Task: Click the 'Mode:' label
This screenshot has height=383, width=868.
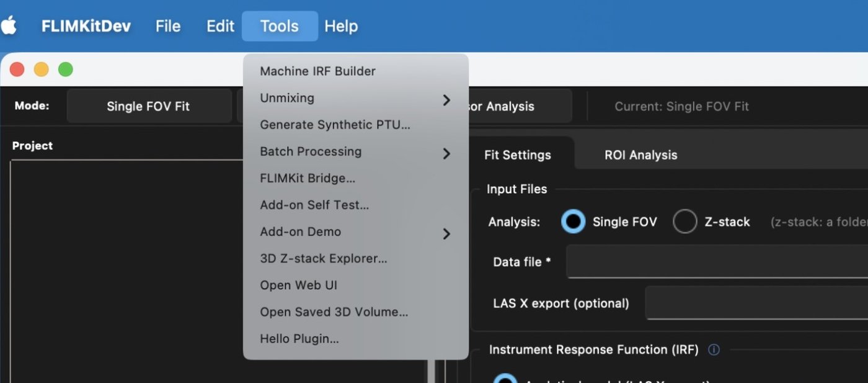Action: pos(32,106)
